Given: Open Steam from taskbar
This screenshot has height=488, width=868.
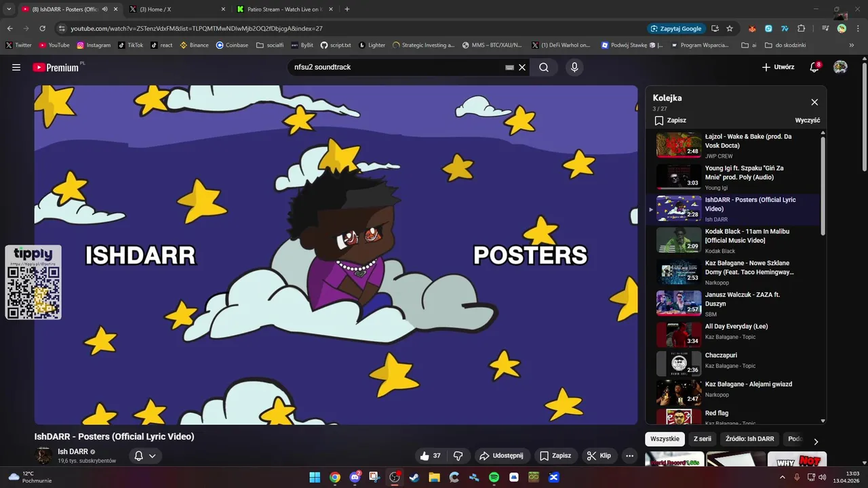Looking at the screenshot, I should click(414, 477).
